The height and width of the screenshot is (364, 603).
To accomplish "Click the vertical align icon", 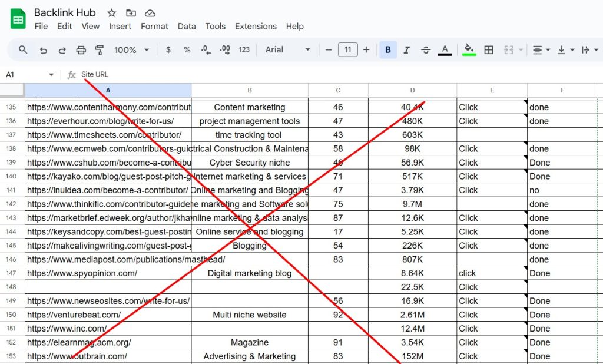I will coord(561,50).
